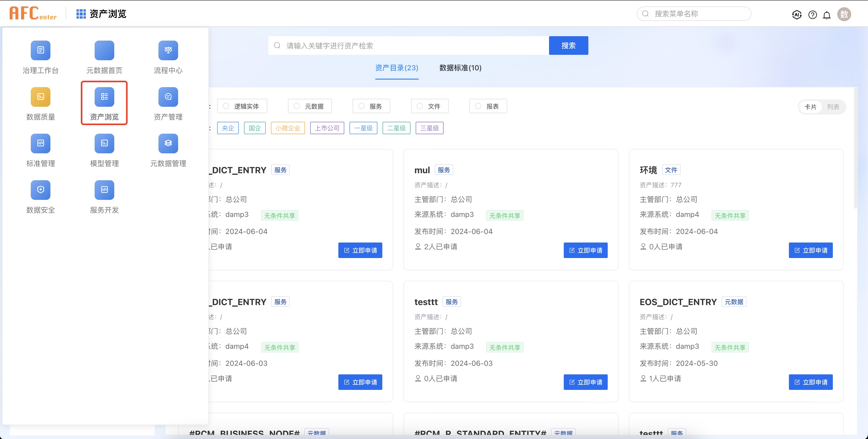Image resolution: width=868 pixels, height=439 pixels.
Task: Open the AI assistant icon in header
Action: (x=797, y=14)
